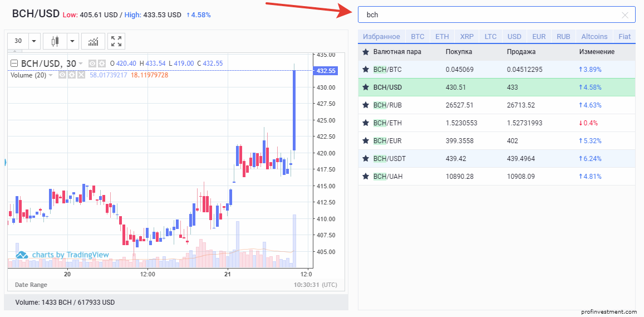Favorite the BCH/BTC pair star
Viewport: 644px width, 317px height.
pyautogui.click(x=366, y=70)
